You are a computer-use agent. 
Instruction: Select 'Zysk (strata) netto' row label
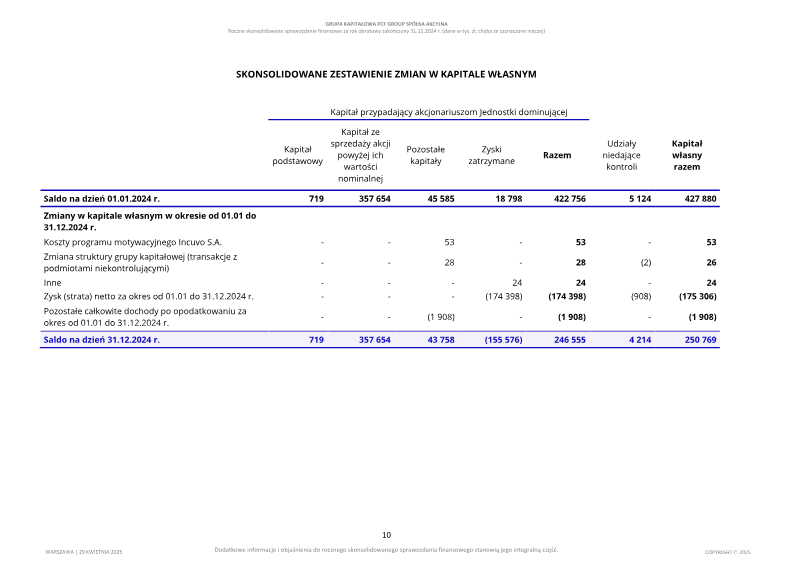tap(148, 296)
